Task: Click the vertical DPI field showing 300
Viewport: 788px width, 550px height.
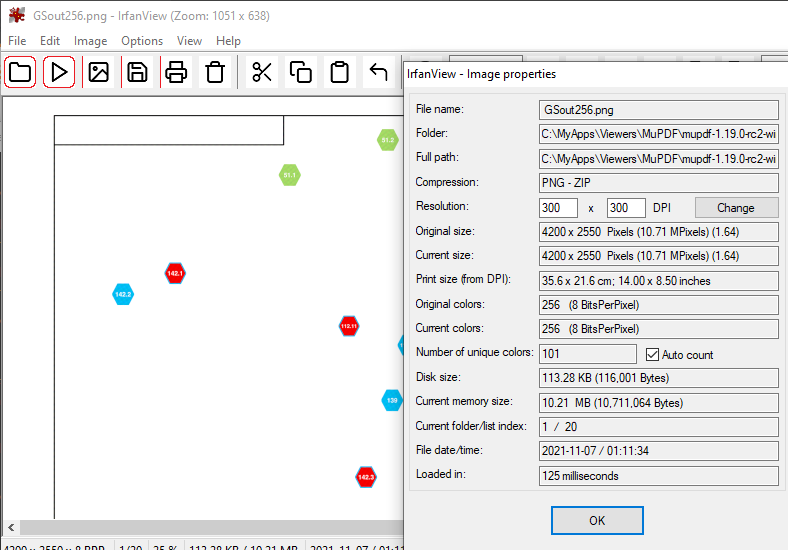Action: pos(626,208)
